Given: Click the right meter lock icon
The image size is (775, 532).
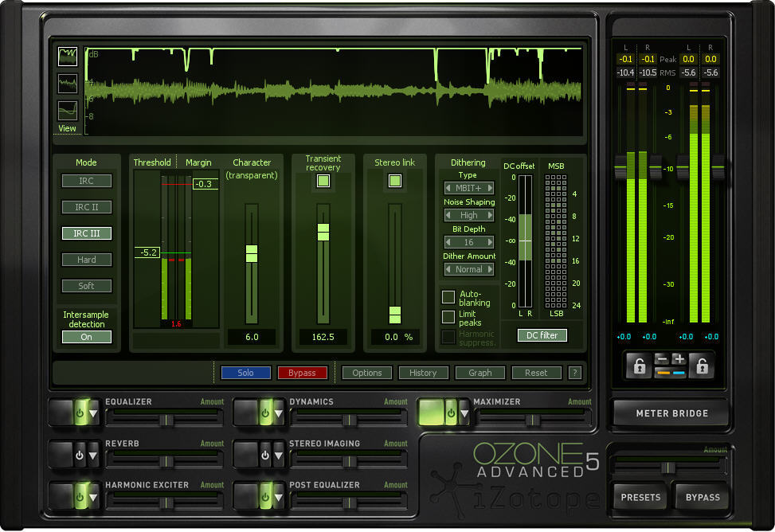Looking at the screenshot, I should [x=701, y=365].
